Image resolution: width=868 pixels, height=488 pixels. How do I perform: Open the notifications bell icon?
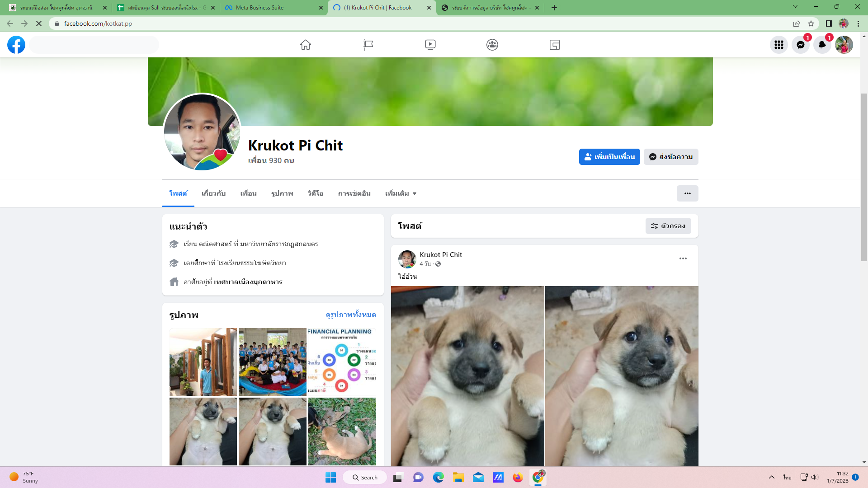click(x=822, y=45)
